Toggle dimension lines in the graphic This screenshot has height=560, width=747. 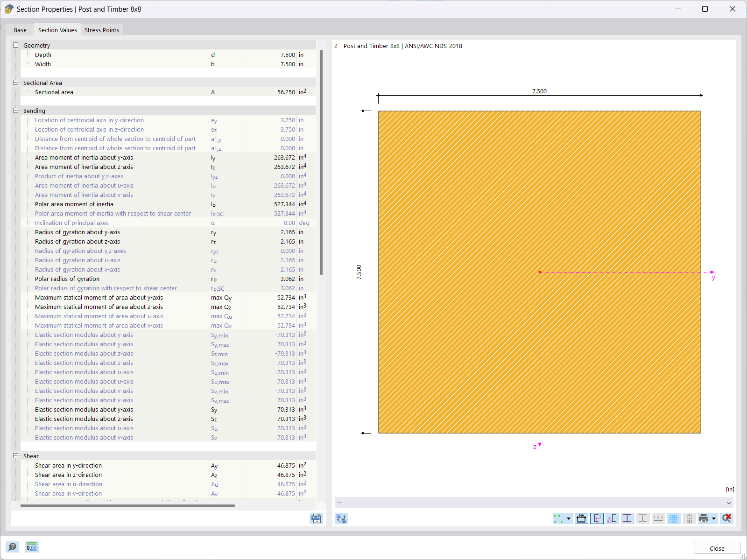[x=581, y=518]
